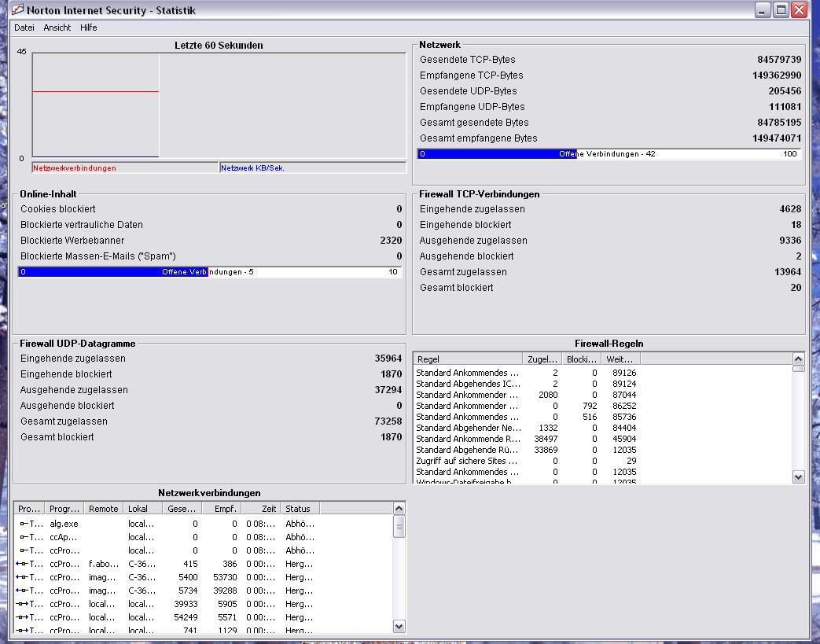
Task: Click the Netzwerkverbindungen list scroll up arrow
Action: click(x=399, y=509)
